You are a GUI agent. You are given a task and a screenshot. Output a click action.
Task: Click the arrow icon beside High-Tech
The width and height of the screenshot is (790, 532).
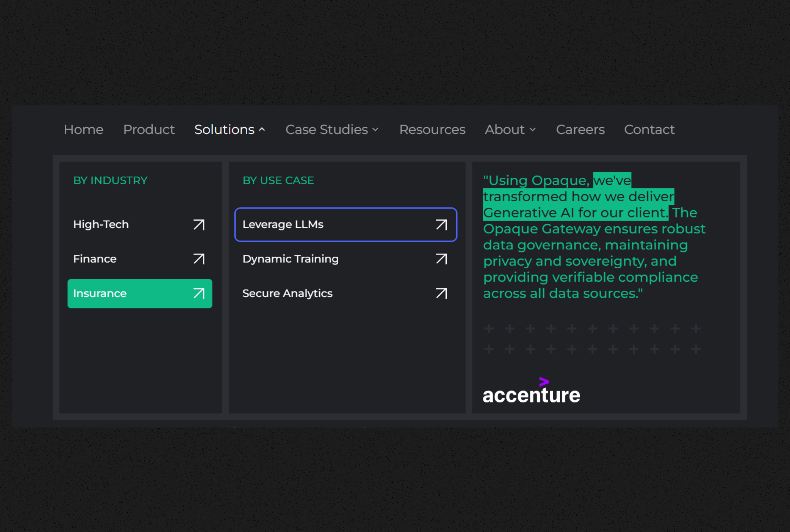pos(199,224)
